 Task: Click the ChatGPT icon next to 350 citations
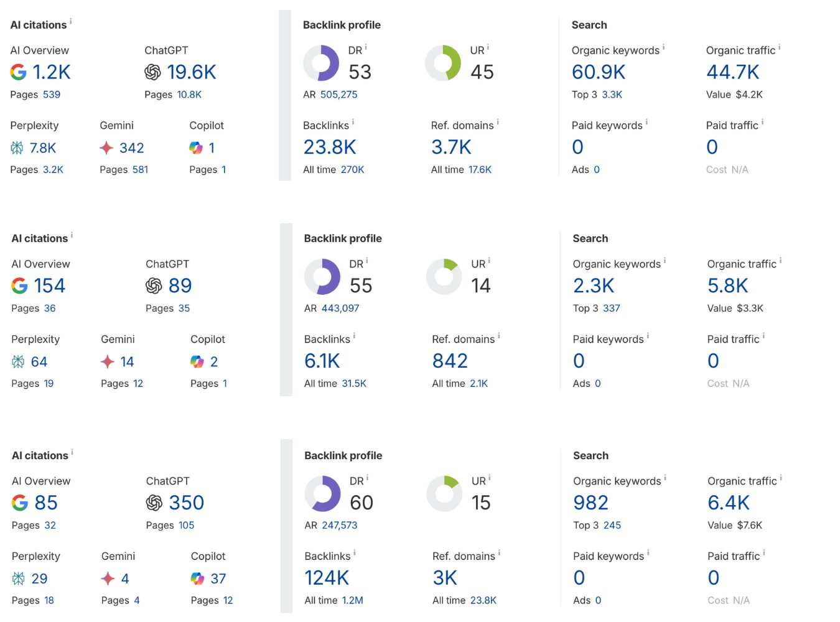click(154, 503)
